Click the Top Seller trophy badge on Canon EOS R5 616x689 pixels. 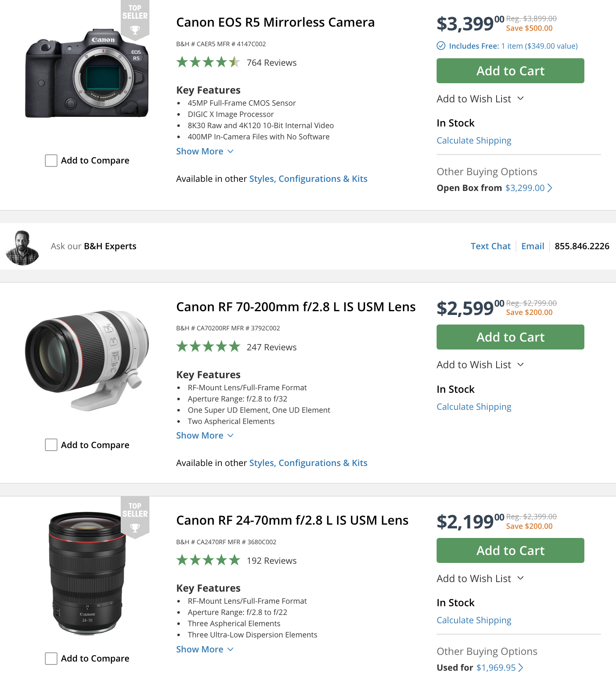point(135,20)
